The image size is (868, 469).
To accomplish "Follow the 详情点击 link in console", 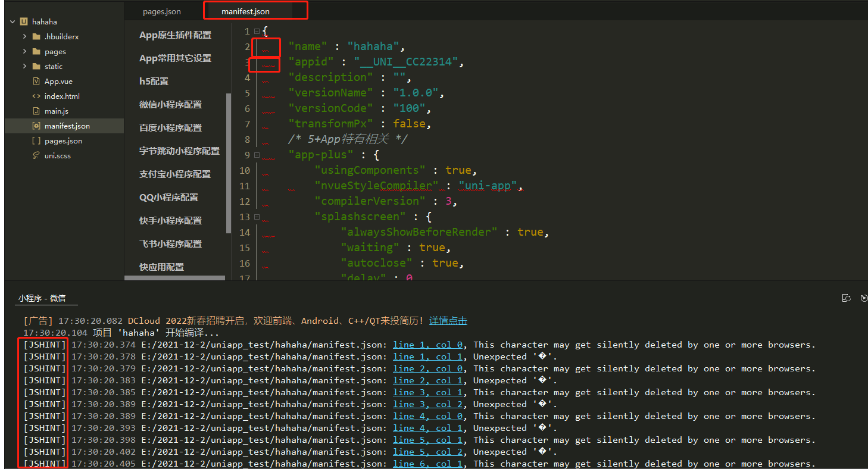I will pos(448,321).
